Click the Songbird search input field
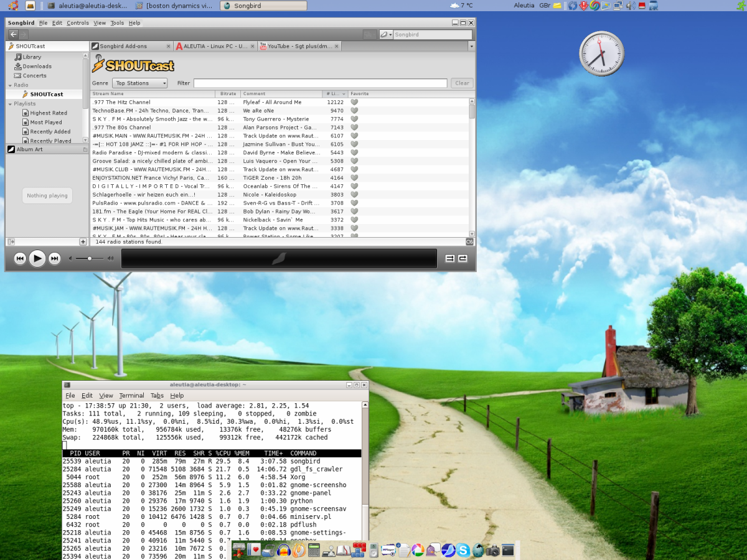The image size is (747, 560). coord(432,35)
